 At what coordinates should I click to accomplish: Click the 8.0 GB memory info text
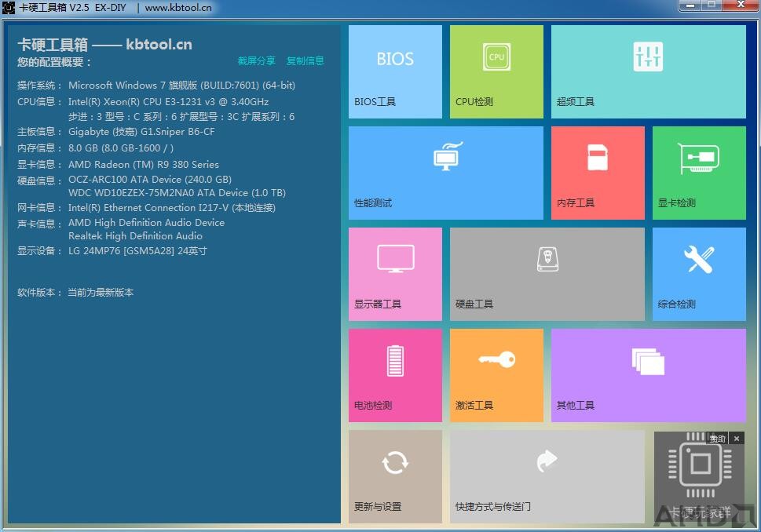pyautogui.click(x=121, y=148)
